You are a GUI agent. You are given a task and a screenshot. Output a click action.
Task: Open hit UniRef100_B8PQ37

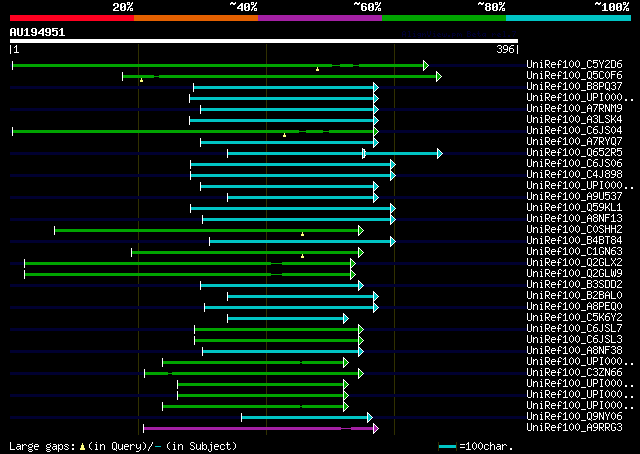[x=574, y=86]
